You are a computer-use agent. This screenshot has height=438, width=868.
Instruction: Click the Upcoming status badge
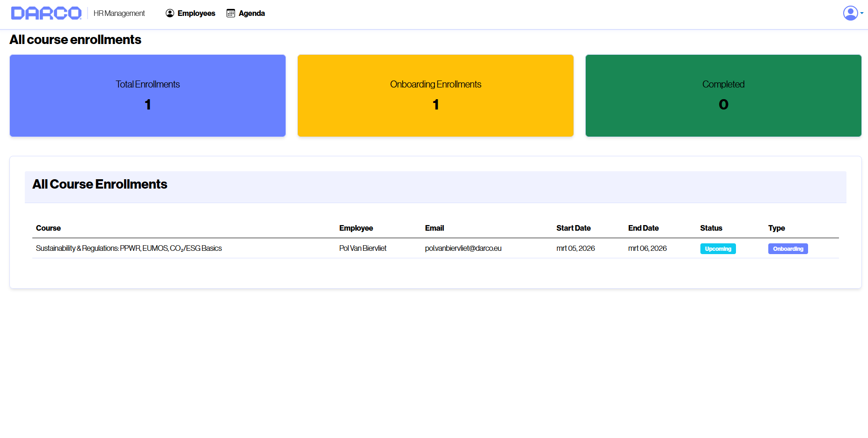(x=718, y=248)
